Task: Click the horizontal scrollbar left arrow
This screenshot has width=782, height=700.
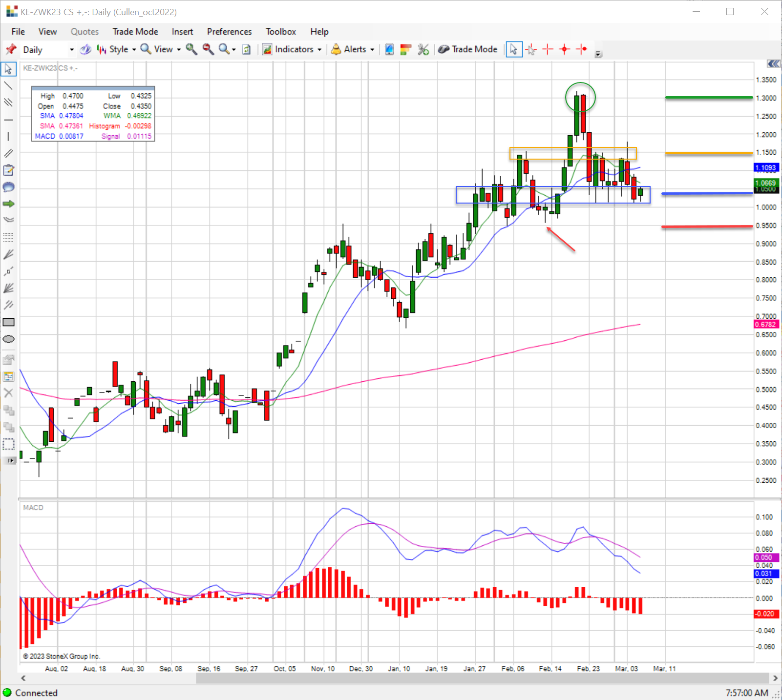Action: [x=23, y=678]
